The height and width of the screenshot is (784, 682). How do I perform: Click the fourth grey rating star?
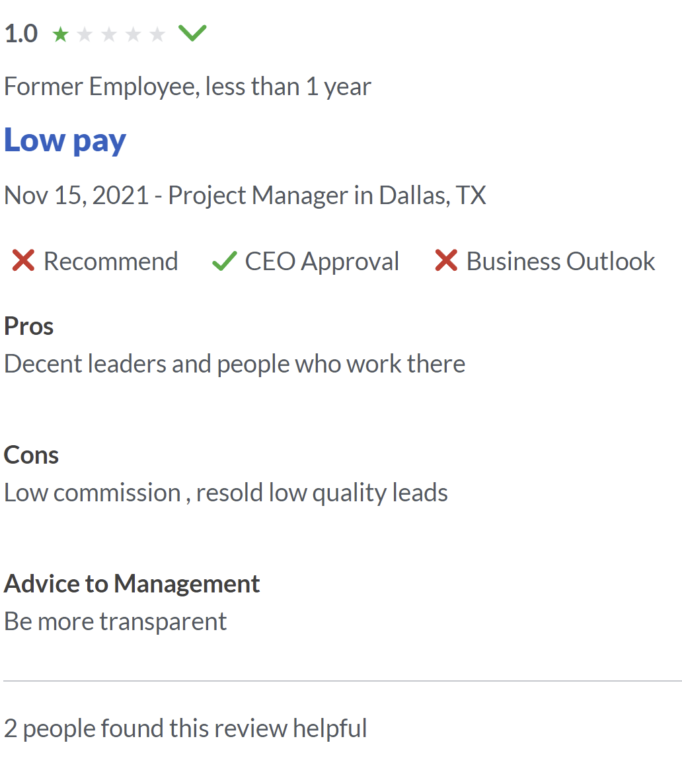pyautogui.click(x=133, y=34)
